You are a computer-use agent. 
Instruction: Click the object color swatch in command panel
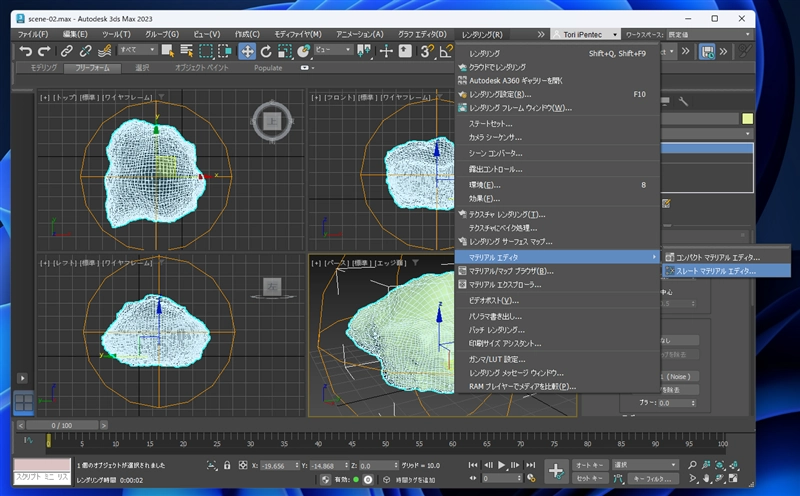(x=747, y=119)
